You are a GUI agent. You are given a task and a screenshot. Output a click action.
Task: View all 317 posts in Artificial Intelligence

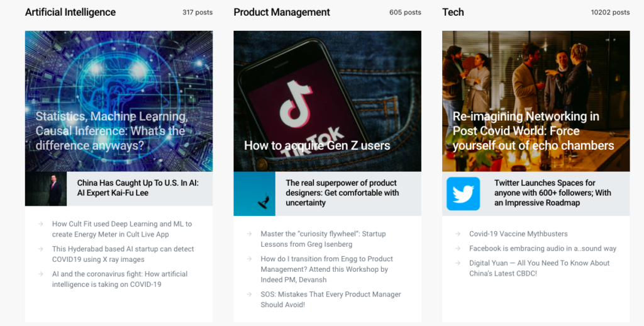(197, 13)
